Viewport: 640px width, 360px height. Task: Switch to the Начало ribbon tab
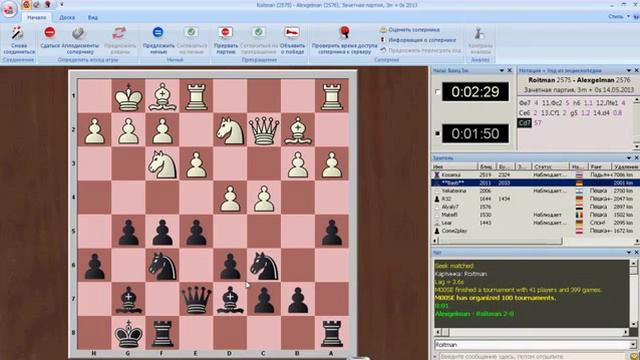pos(37,18)
